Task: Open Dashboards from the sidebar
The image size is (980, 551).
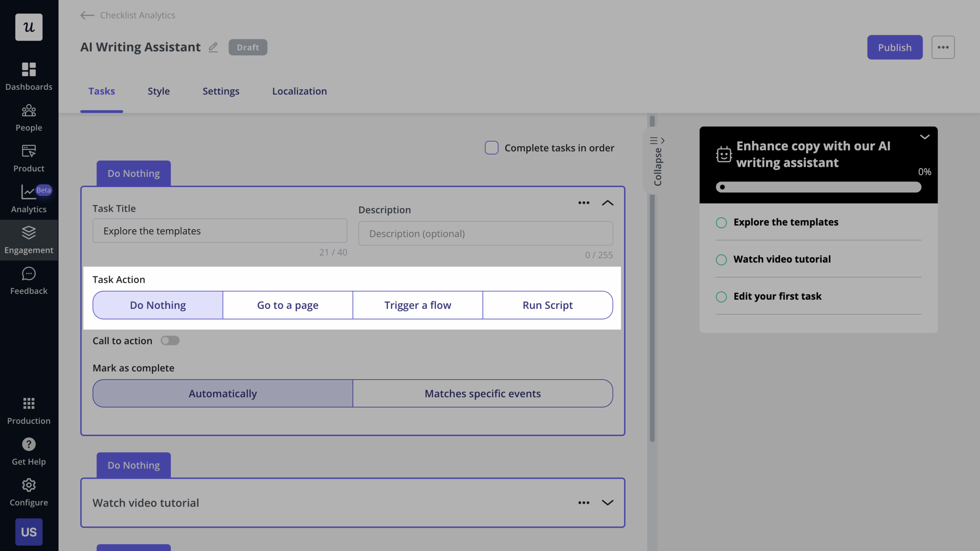Action: 29,75
